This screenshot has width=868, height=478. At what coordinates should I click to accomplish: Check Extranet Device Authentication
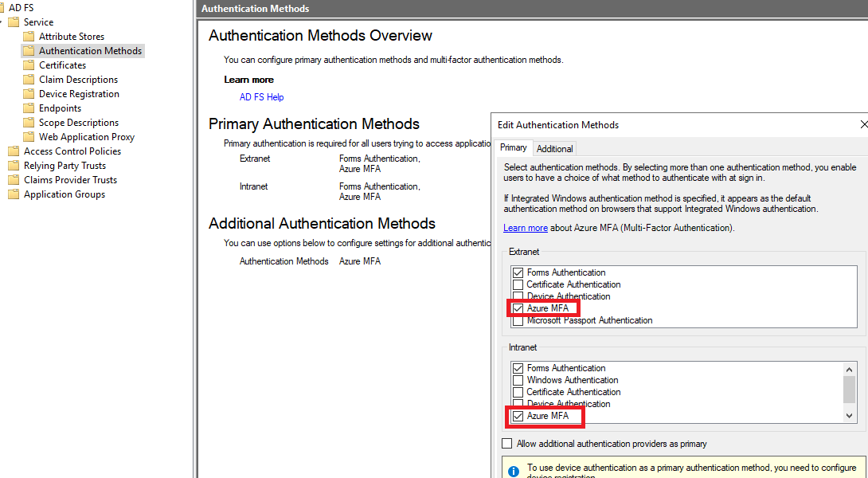(518, 296)
